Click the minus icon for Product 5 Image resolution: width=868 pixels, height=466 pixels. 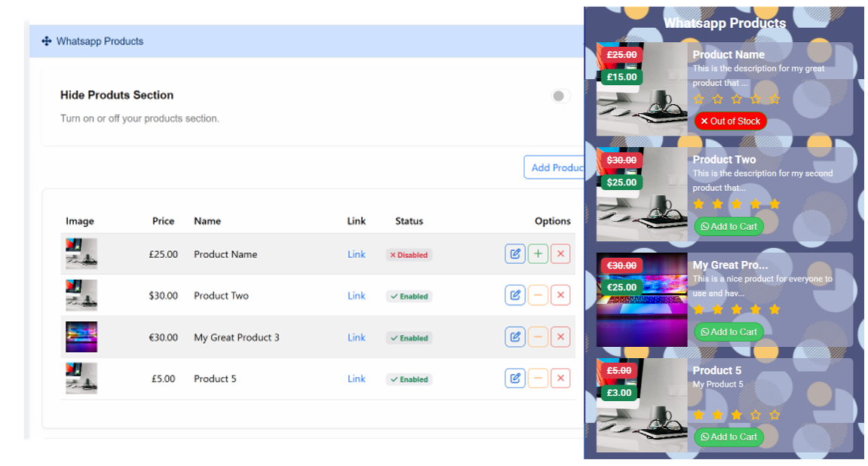[538, 379]
